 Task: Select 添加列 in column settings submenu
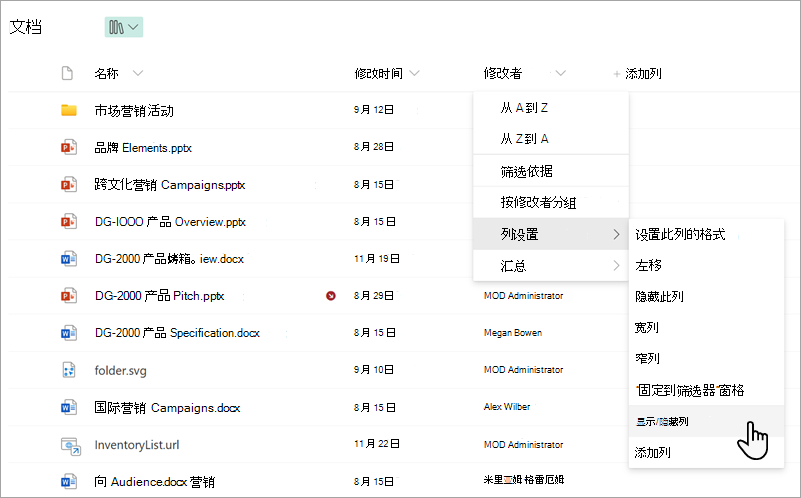[x=706, y=453]
